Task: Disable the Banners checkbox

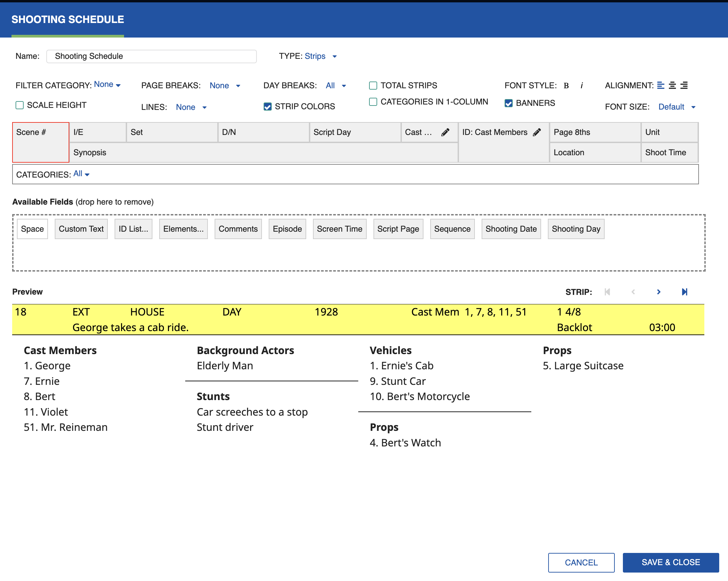Action: tap(509, 103)
